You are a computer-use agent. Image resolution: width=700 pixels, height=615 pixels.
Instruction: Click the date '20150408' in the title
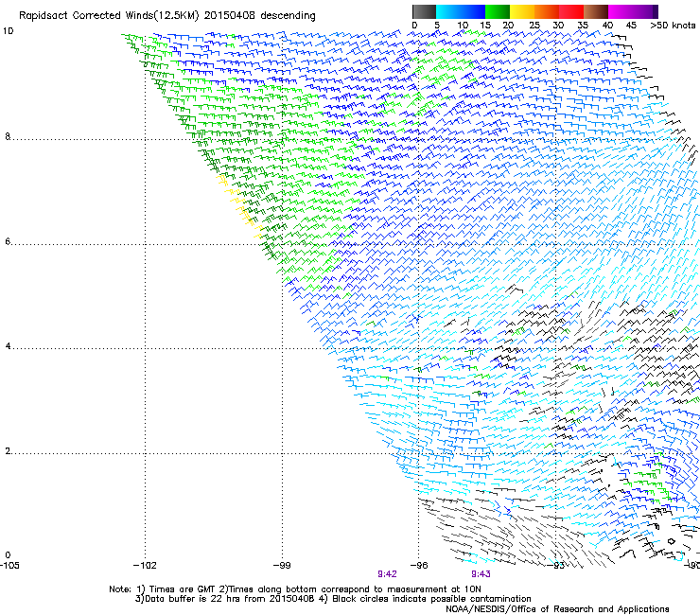tap(230, 15)
